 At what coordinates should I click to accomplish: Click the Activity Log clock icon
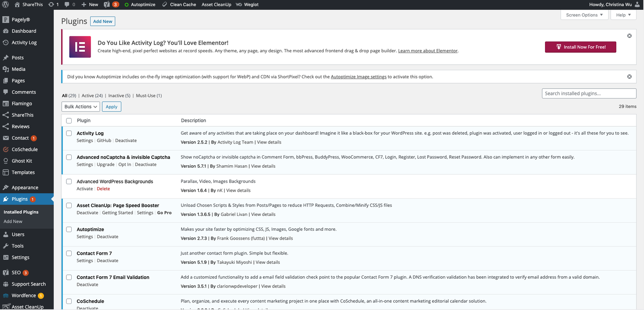point(6,42)
